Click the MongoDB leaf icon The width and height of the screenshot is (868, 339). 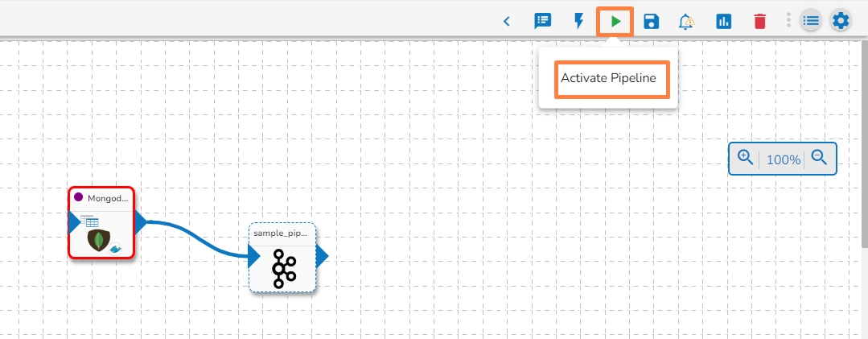(98, 240)
